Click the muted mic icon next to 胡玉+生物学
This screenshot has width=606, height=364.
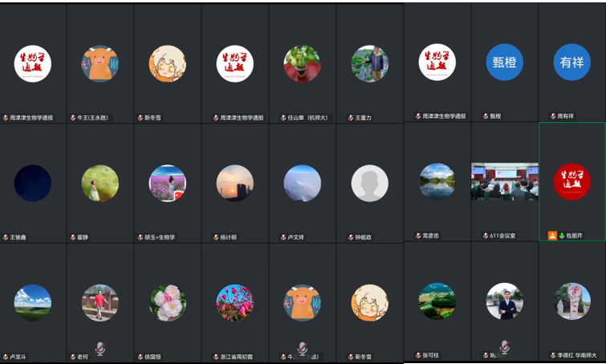[x=140, y=237]
